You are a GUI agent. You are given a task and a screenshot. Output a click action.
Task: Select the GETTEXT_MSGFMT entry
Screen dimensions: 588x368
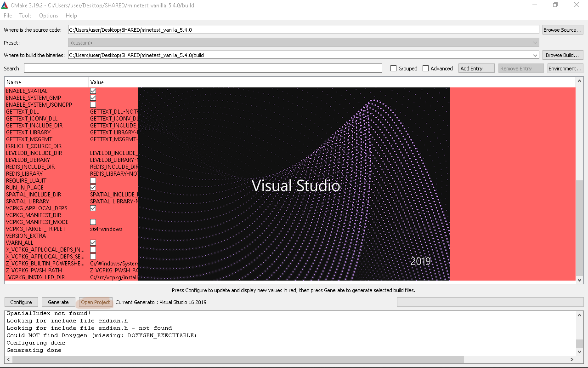click(29, 139)
